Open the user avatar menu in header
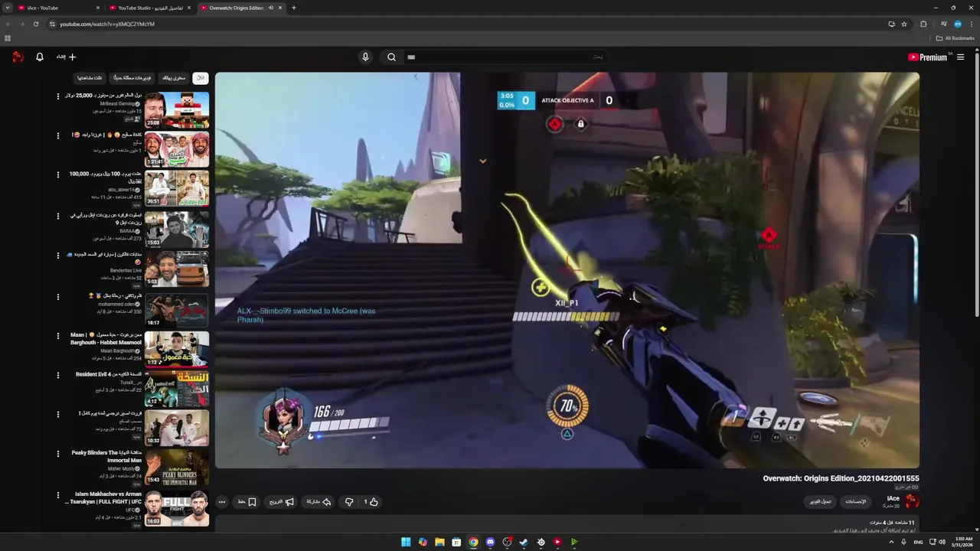Viewport: 980px width, 551px height. coord(18,57)
